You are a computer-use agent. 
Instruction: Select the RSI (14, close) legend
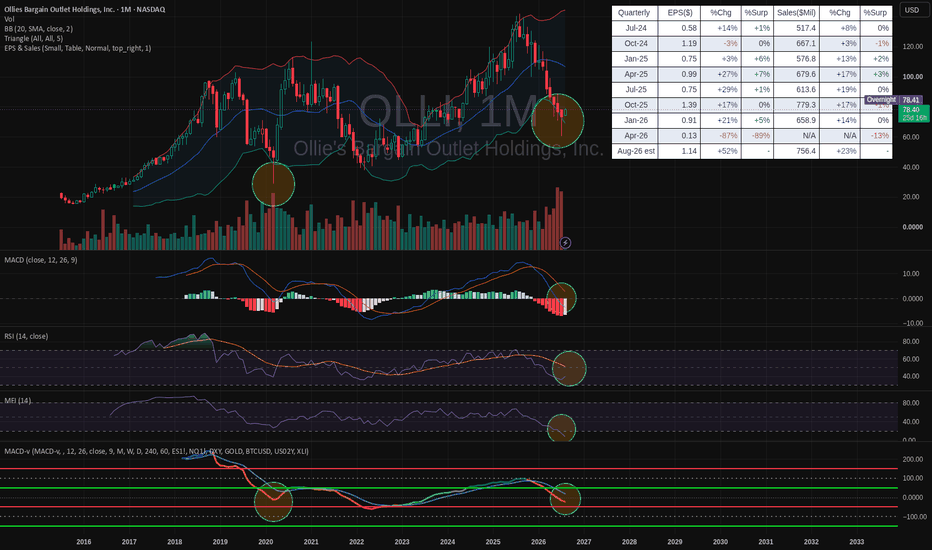coord(26,336)
